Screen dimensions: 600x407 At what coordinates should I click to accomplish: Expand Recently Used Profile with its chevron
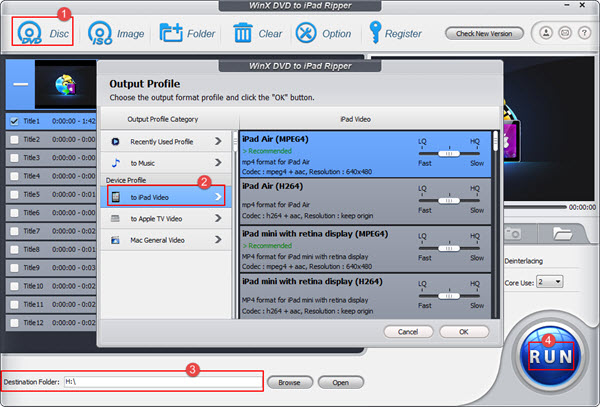[x=218, y=142]
